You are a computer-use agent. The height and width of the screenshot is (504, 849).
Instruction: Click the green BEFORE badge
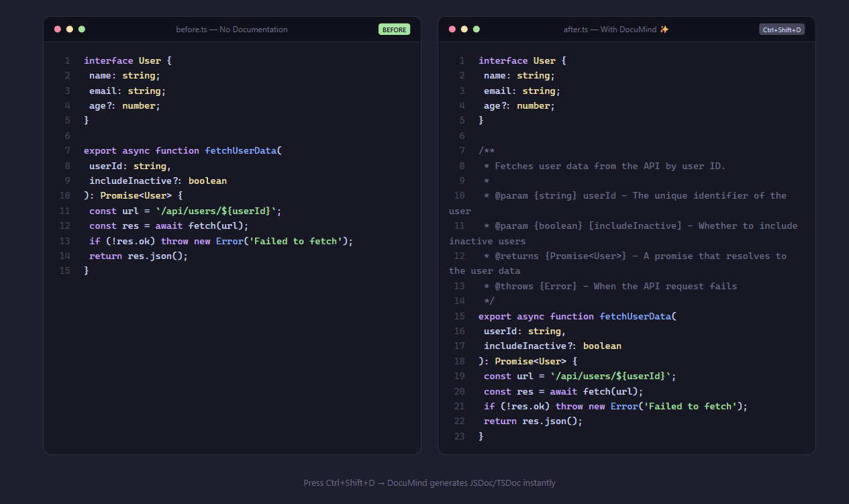pyautogui.click(x=394, y=30)
